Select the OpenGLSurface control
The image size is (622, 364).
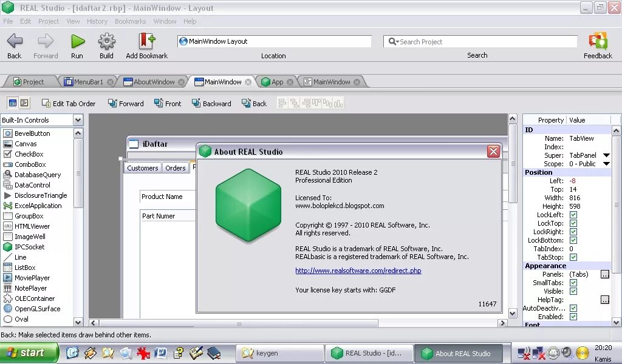point(37,309)
